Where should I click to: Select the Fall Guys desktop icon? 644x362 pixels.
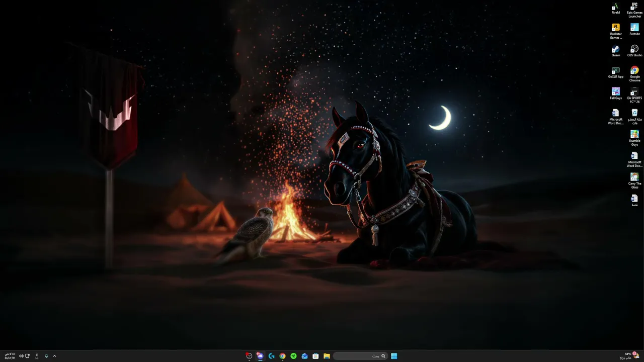click(615, 94)
